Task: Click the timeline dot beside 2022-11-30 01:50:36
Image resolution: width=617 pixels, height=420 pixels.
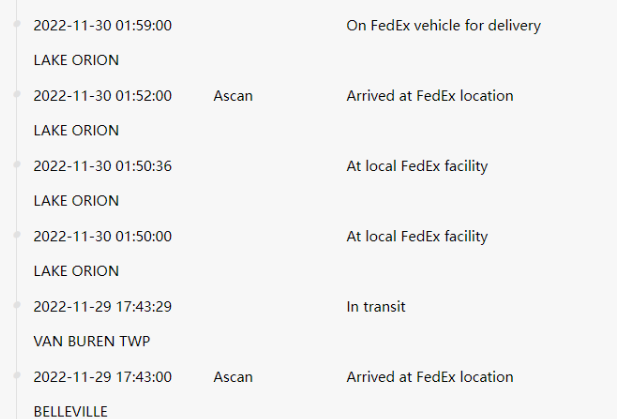Action: coord(17,164)
